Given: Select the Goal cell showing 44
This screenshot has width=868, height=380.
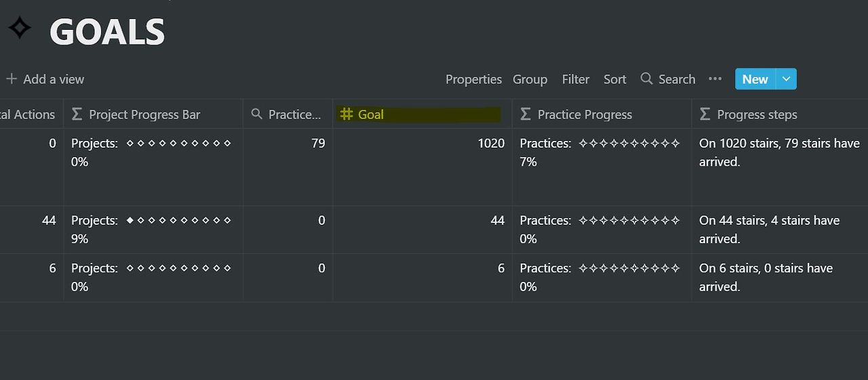Looking at the screenshot, I should [x=422, y=230].
